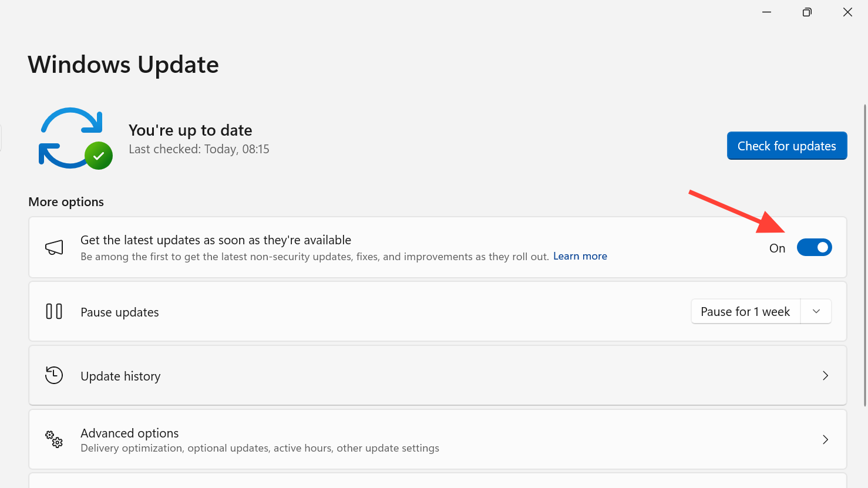Image resolution: width=868 pixels, height=488 pixels.
Task: Click the Update history row label
Action: [120, 376]
